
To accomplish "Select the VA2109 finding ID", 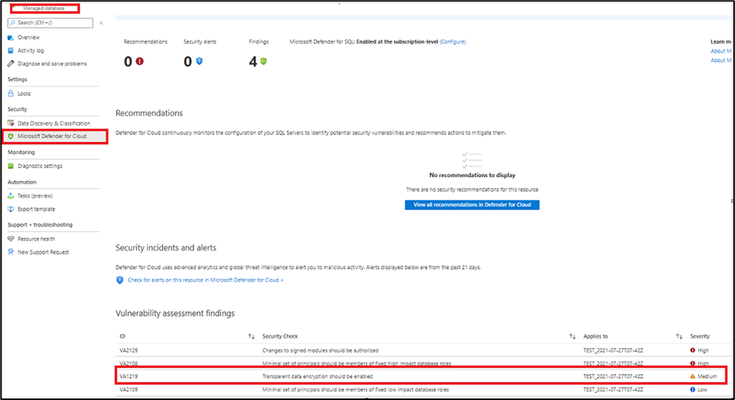I will (x=128, y=390).
